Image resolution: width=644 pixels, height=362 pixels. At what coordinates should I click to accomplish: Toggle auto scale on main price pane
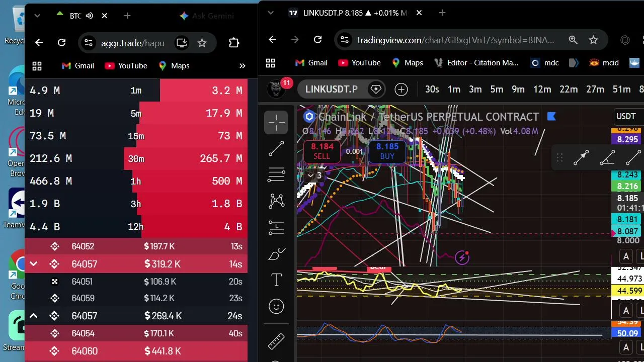[626, 256]
